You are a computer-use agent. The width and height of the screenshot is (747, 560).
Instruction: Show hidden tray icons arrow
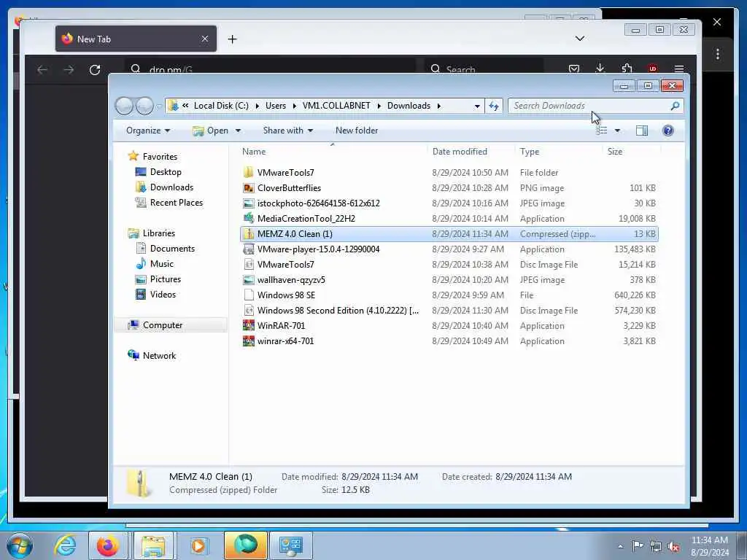620,547
